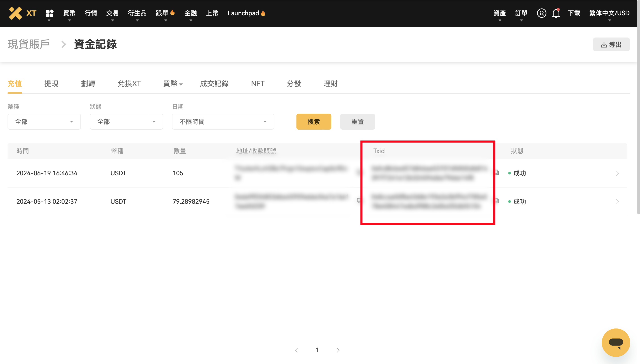This screenshot has width=640, height=364.
Task: Open the 幣種 currency filter dropdown
Action: coord(44,121)
